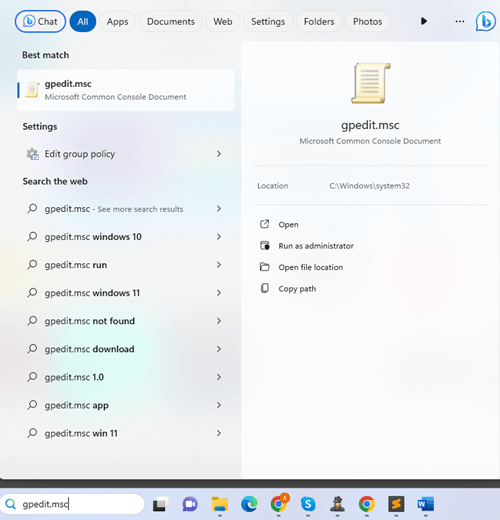Expand the 'gpedit.msc 1.0' chevron
Screen dimensions: 500x520
pyautogui.click(x=219, y=377)
